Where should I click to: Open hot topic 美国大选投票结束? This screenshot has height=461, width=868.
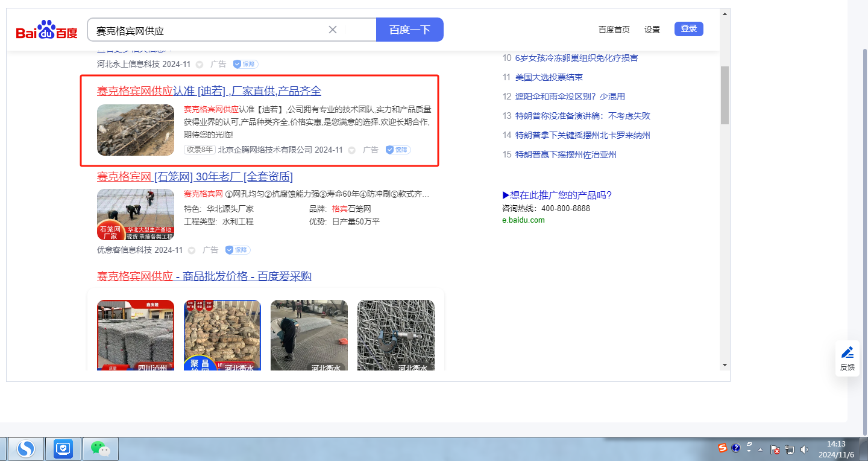549,77
